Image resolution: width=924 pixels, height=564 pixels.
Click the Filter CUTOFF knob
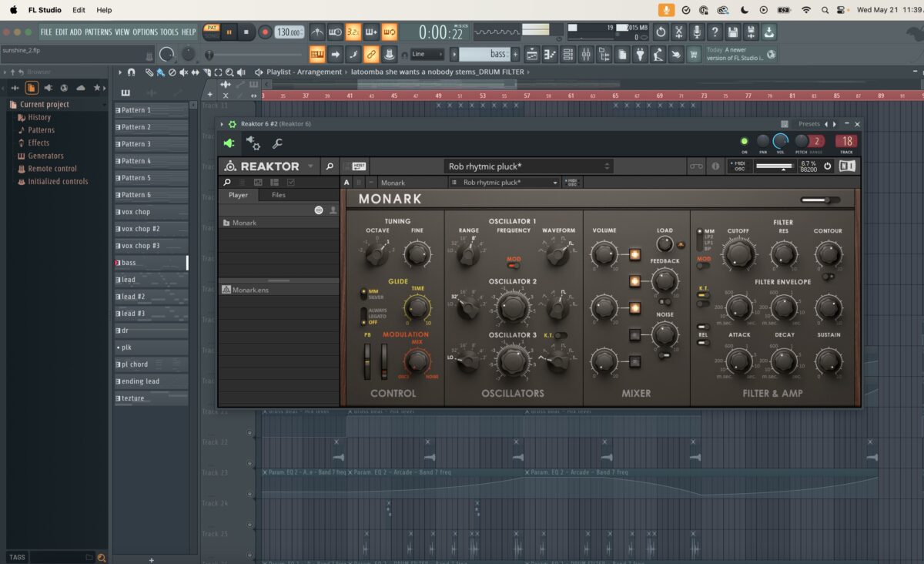coord(738,253)
